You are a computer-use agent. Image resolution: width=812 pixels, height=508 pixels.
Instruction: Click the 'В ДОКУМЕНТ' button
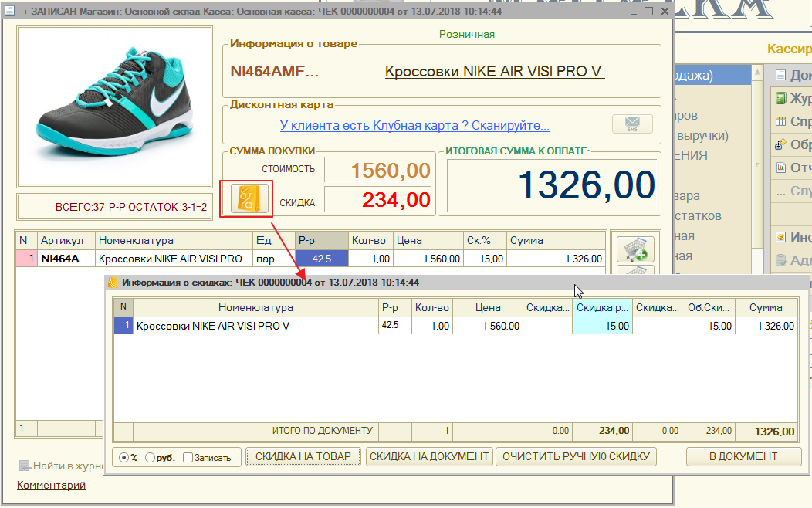pos(743,457)
